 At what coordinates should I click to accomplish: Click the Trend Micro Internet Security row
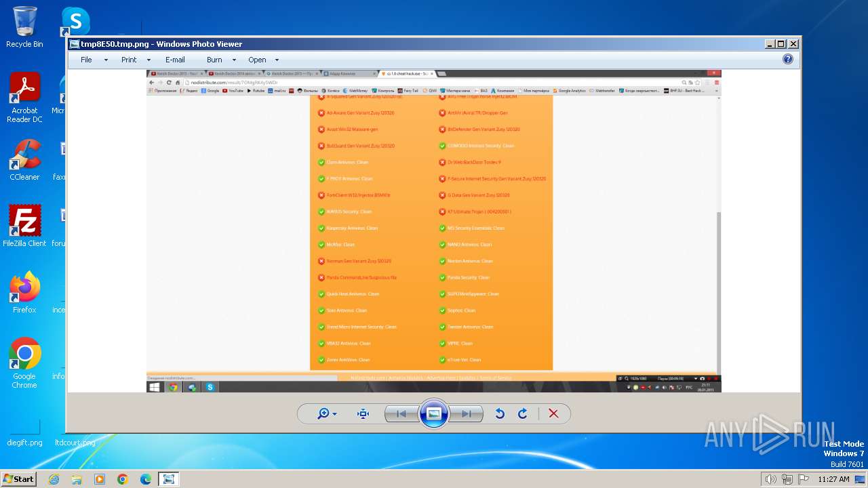pyautogui.click(x=357, y=327)
